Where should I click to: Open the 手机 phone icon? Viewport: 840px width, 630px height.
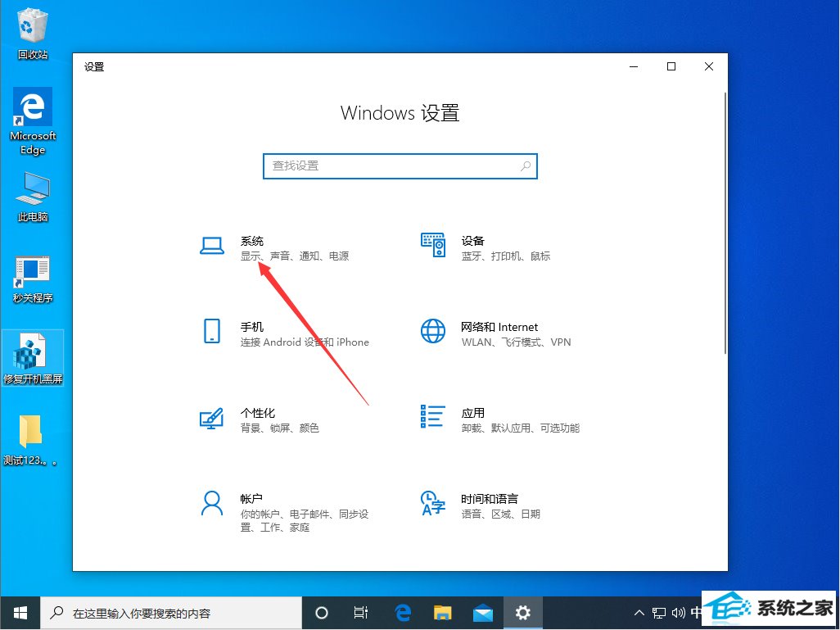212,331
